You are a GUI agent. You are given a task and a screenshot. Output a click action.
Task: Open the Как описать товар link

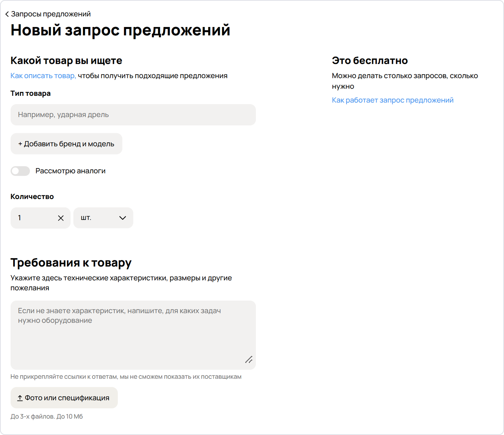click(x=43, y=76)
